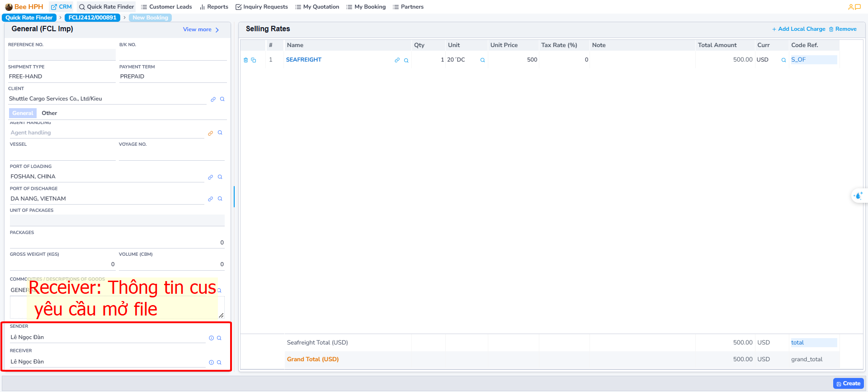Show Receiver info icon
The image size is (868, 392).
pyautogui.click(x=211, y=363)
